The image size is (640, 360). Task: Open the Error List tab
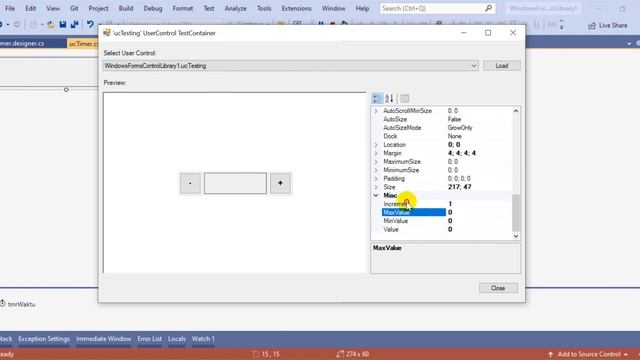click(149, 339)
